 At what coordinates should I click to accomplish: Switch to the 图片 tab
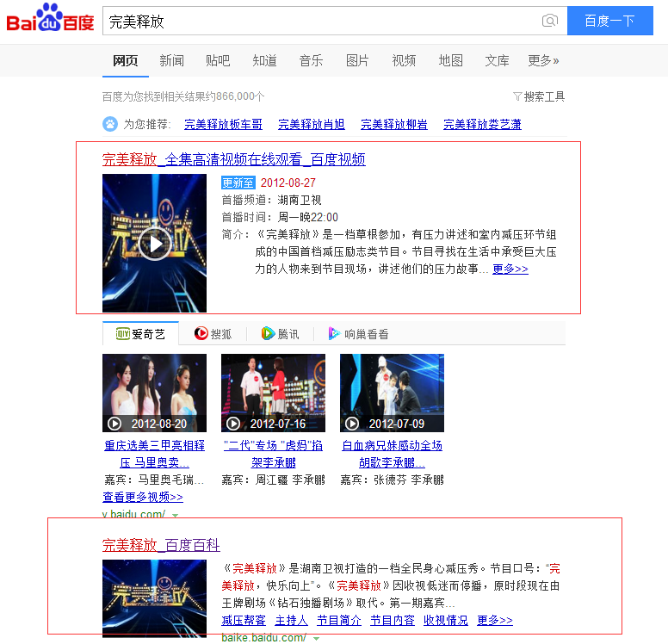[x=357, y=60]
